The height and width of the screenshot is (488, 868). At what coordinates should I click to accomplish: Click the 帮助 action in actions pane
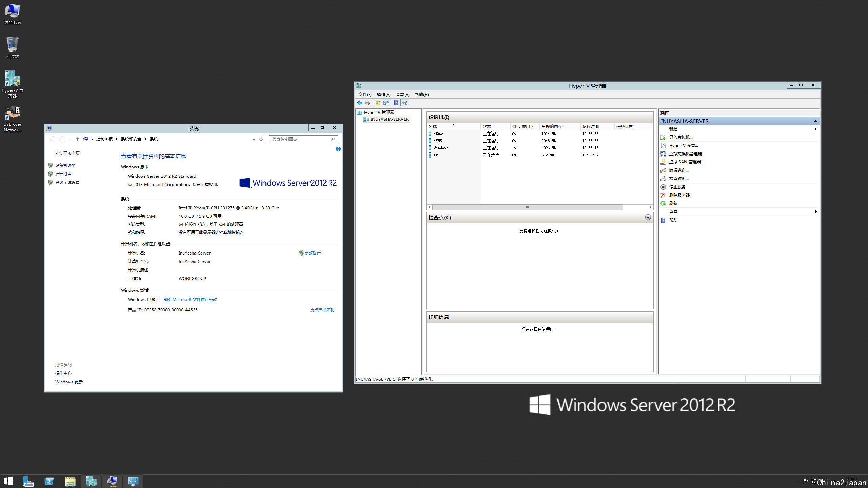[673, 220]
